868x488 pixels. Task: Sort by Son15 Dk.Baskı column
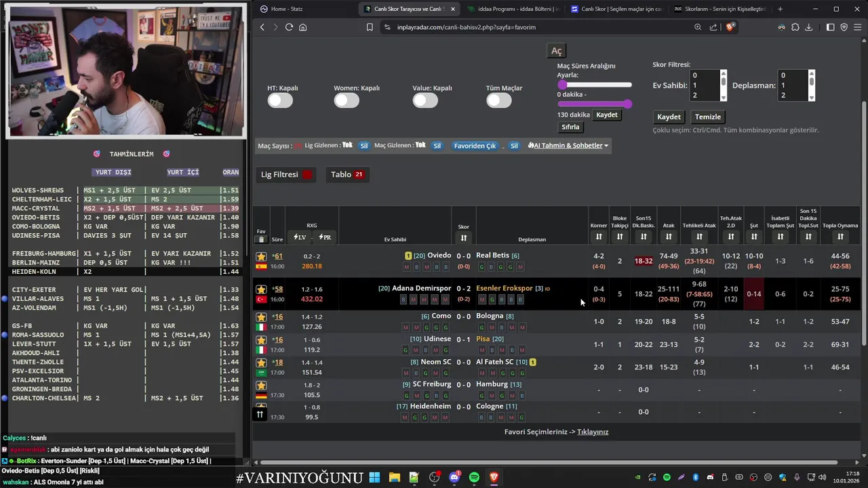(x=644, y=237)
